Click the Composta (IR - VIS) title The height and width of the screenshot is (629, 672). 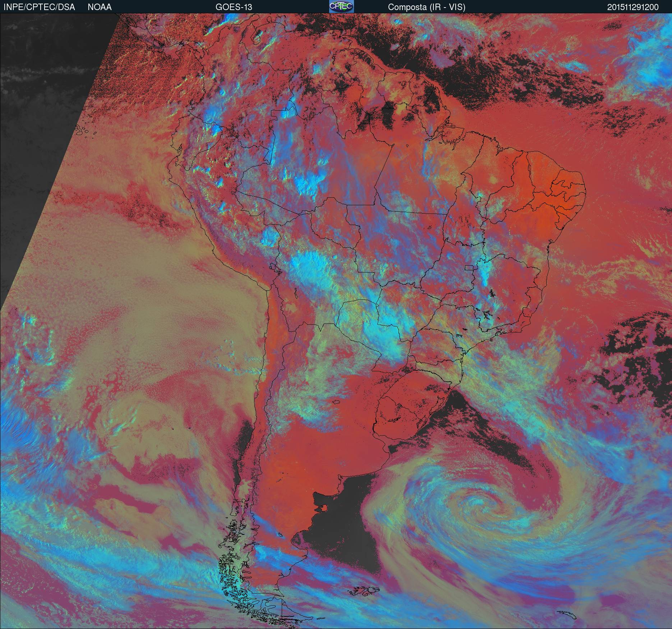pos(427,7)
